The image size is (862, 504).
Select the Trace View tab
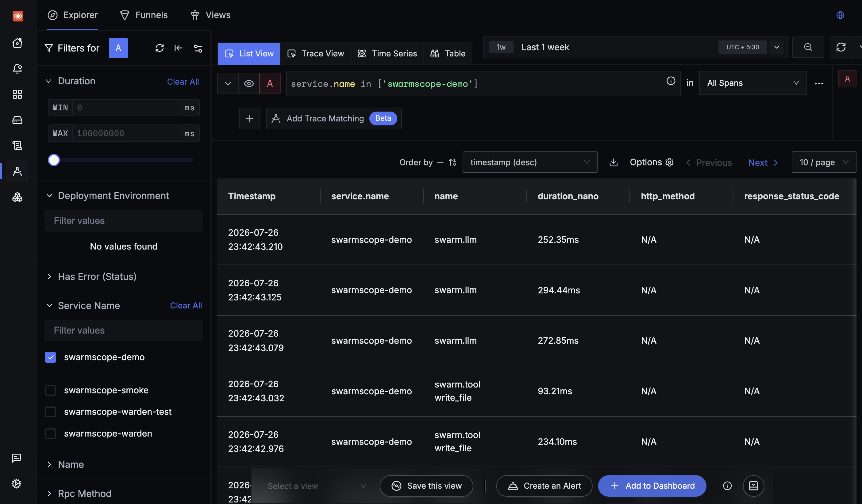click(315, 54)
